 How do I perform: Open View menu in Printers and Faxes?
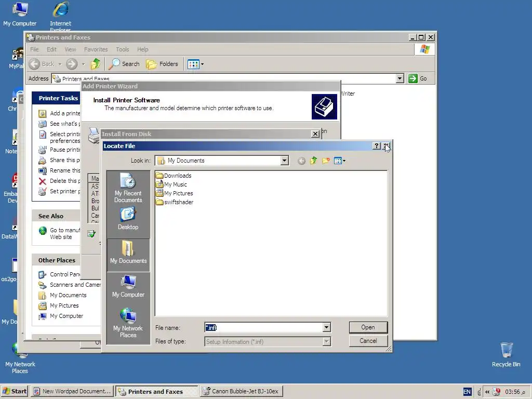point(70,49)
